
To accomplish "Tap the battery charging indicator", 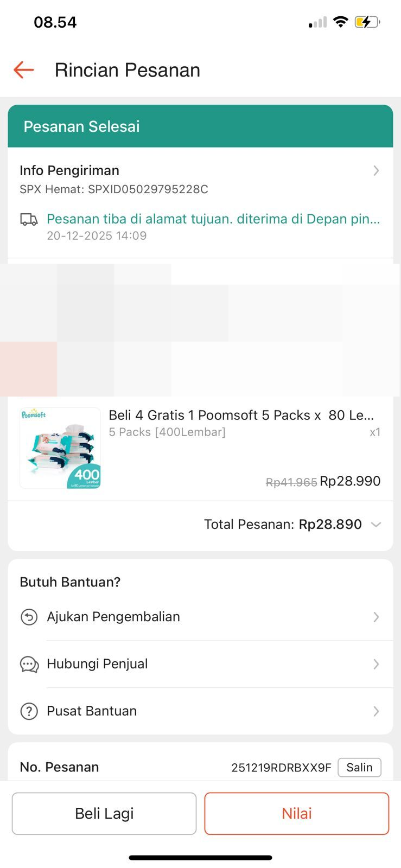I will pyautogui.click(x=367, y=22).
